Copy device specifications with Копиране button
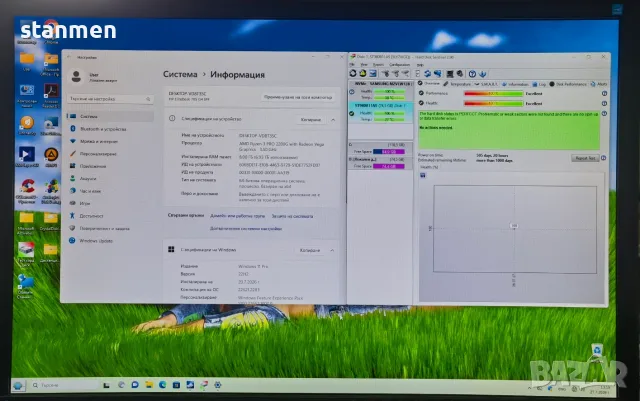Screen dimensions: 640x401 tap(311, 120)
